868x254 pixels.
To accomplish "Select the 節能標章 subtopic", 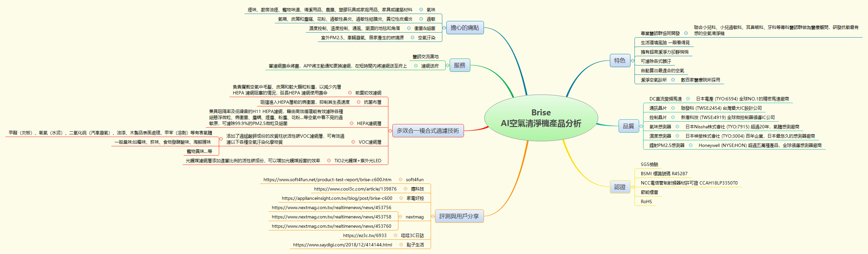I will (649, 192).
